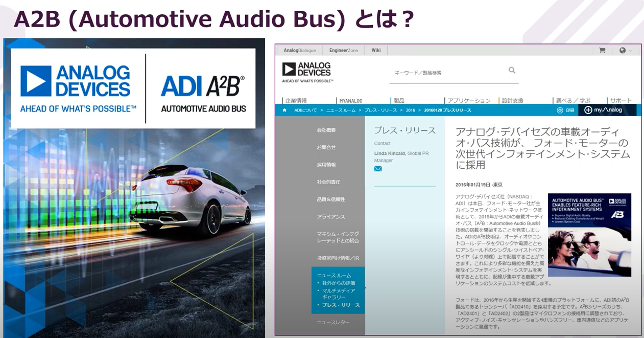Screen dimensions: 644x338
Task: Open アライアンス in sidebar
Action: (x=331, y=217)
